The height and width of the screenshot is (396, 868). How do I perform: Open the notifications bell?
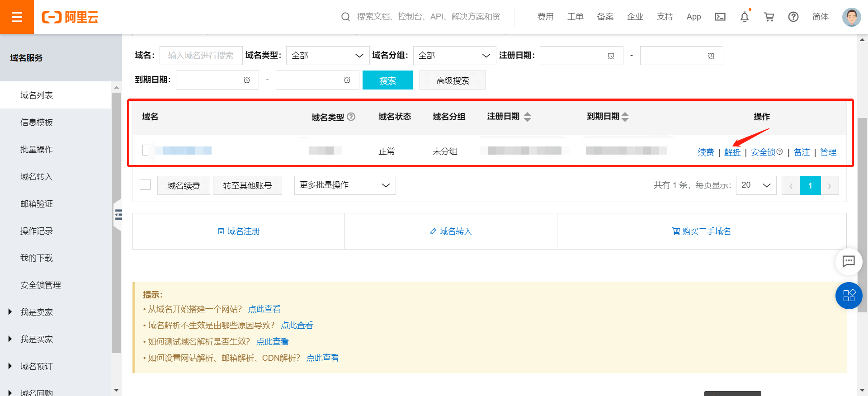(744, 17)
